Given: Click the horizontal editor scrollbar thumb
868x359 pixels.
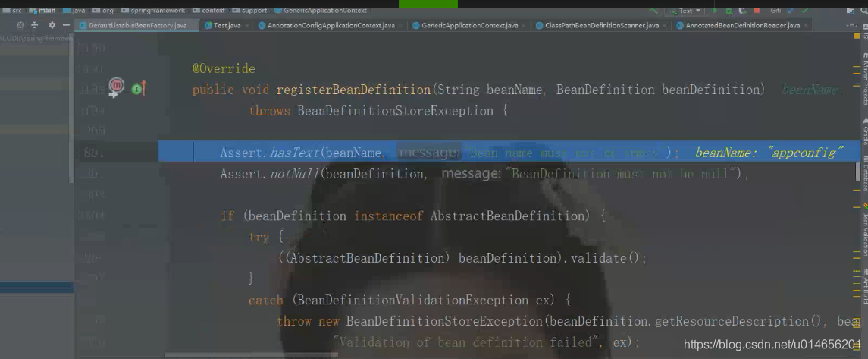Looking at the screenshot, I should (x=252, y=355).
